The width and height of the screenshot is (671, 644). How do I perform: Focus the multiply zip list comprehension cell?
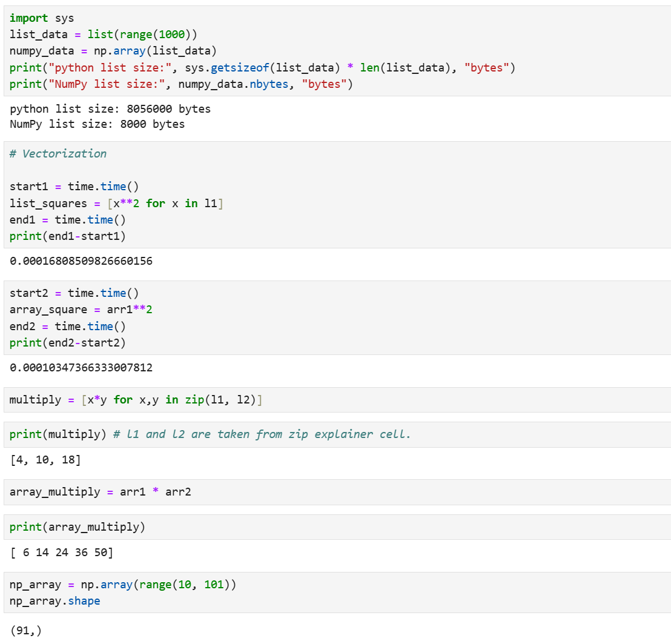click(136, 400)
